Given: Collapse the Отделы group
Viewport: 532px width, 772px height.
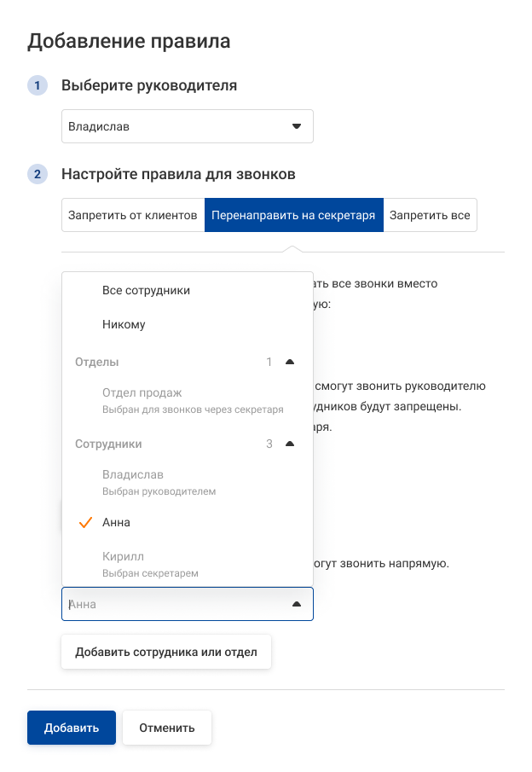Looking at the screenshot, I should point(290,362).
